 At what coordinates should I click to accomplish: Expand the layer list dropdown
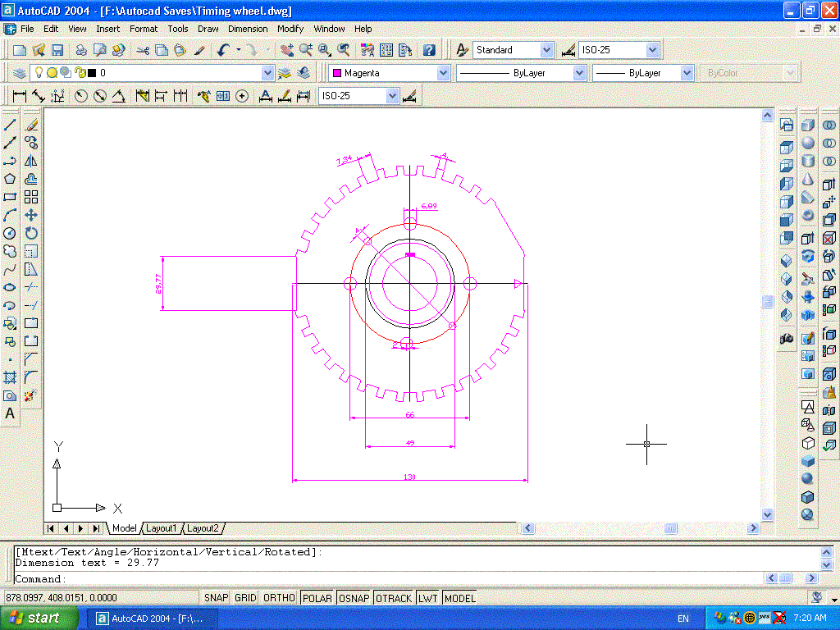[267, 73]
